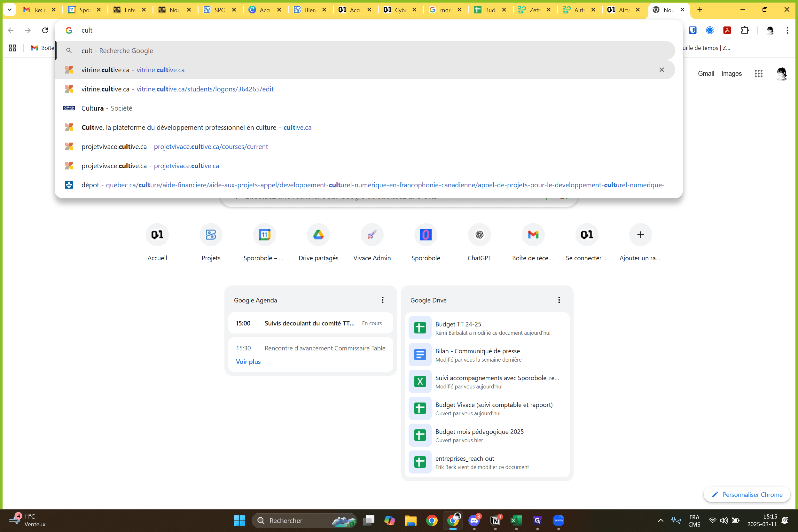This screenshot has width=798, height=532.
Task: Open Budget mois pédagogique 2025 file
Action: click(x=487, y=435)
